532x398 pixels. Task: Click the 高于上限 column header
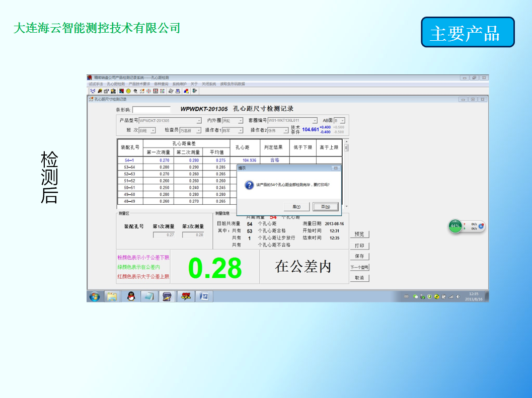(329, 147)
